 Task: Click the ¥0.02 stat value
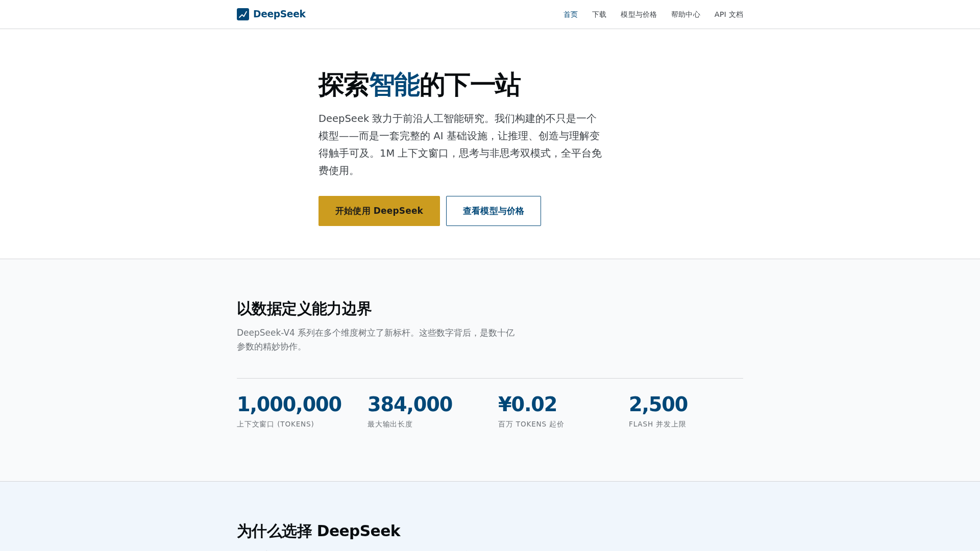point(527,404)
